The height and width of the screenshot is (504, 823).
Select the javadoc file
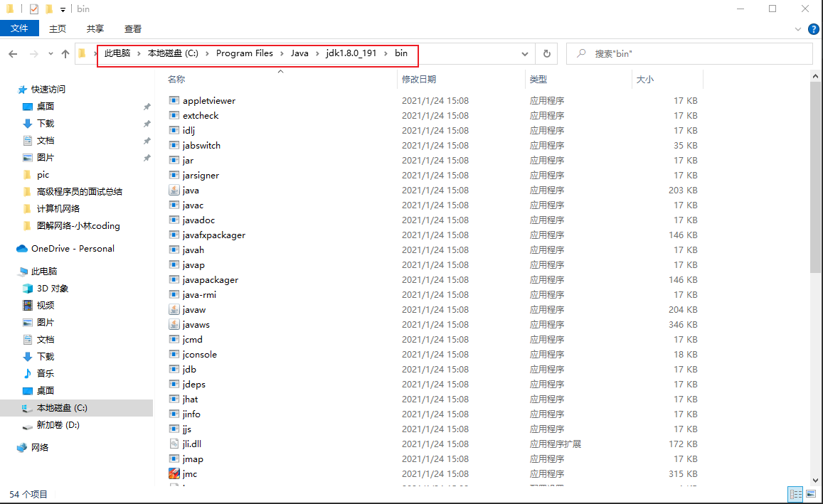tap(198, 220)
